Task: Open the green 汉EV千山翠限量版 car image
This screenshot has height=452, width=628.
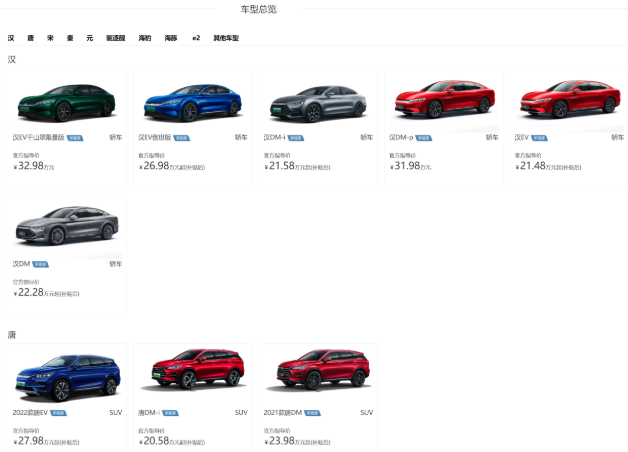Action: point(66,102)
